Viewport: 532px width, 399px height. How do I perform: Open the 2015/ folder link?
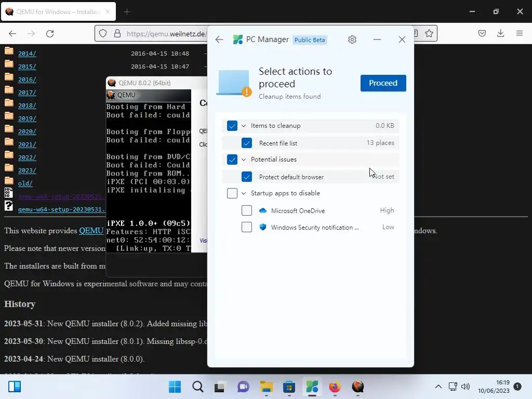[27, 66]
